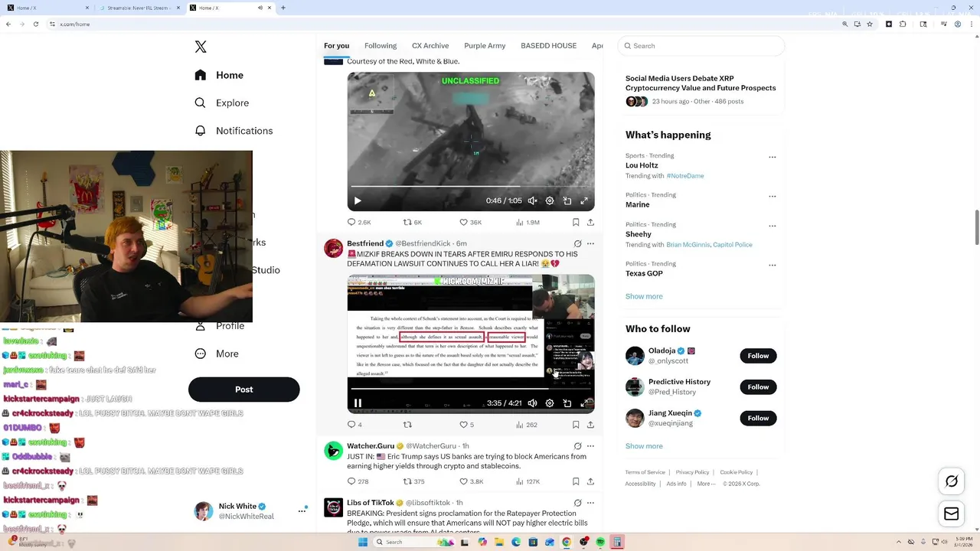The image size is (980, 551).
Task: Like the Bestfriend post with 5 likes
Action: (x=466, y=425)
